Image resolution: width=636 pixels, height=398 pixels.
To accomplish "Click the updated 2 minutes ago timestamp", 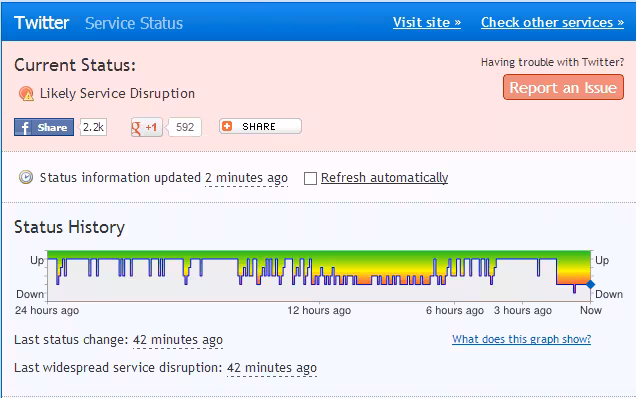I will 246,178.
